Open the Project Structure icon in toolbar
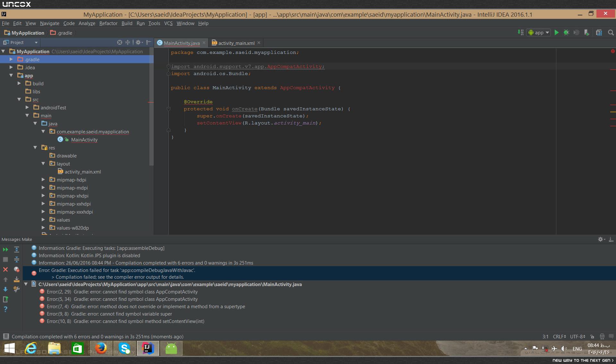This screenshot has width=616, height=364. point(599,32)
